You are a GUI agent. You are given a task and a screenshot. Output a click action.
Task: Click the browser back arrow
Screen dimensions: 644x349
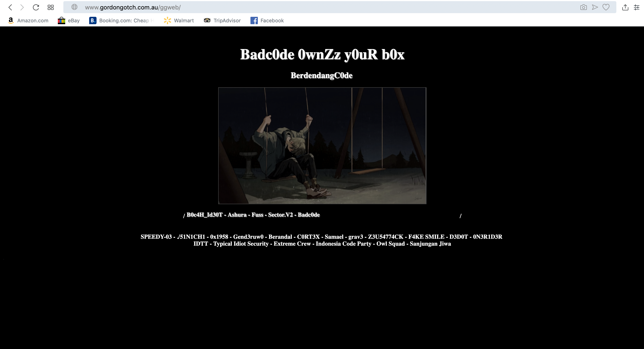(x=10, y=7)
